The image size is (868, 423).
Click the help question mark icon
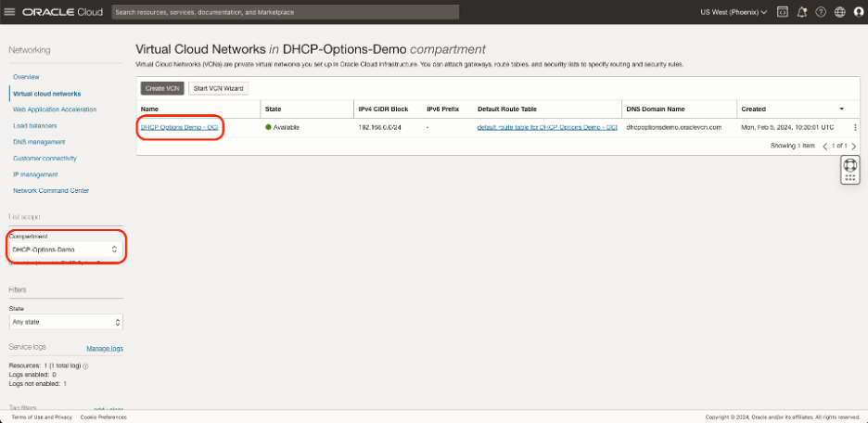(821, 12)
